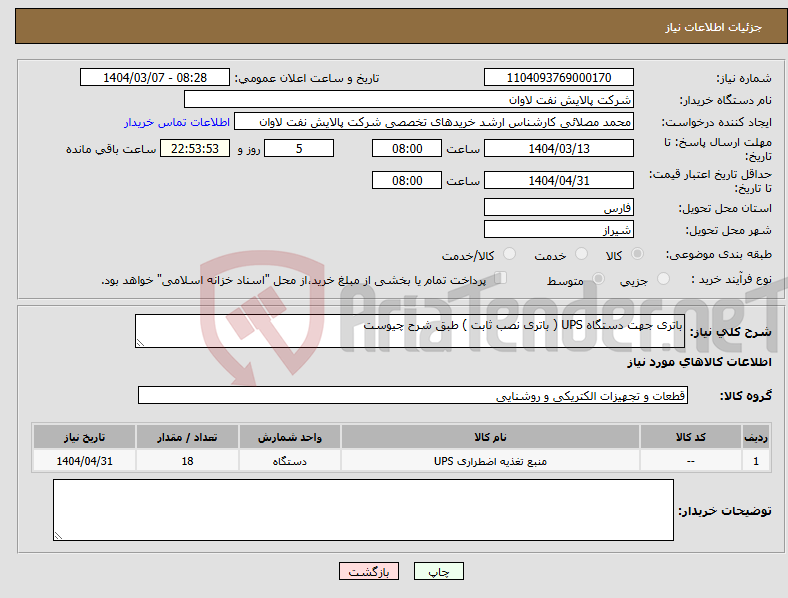Screen dimensions: 788x598
Task: Click the delivery city field شیراز
Action: click(x=559, y=229)
